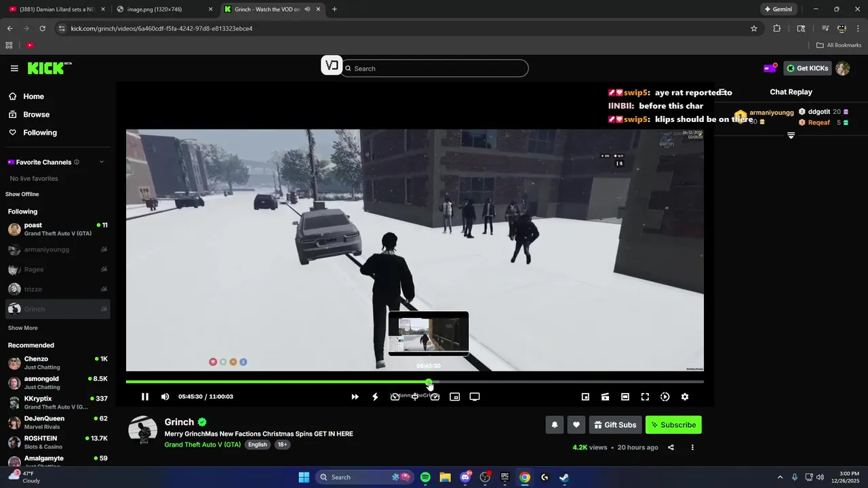
Task: Click the Gift Subs button
Action: [615, 425]
